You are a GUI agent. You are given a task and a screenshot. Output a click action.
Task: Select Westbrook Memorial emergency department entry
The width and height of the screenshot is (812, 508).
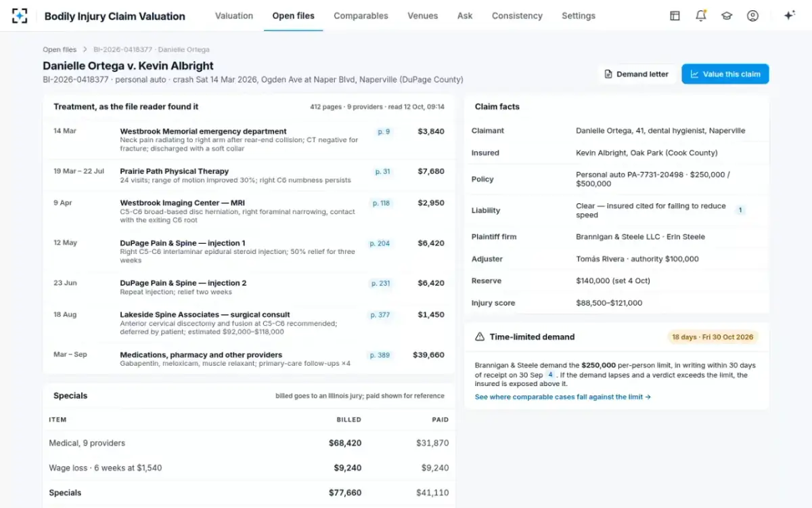point(249,140)
